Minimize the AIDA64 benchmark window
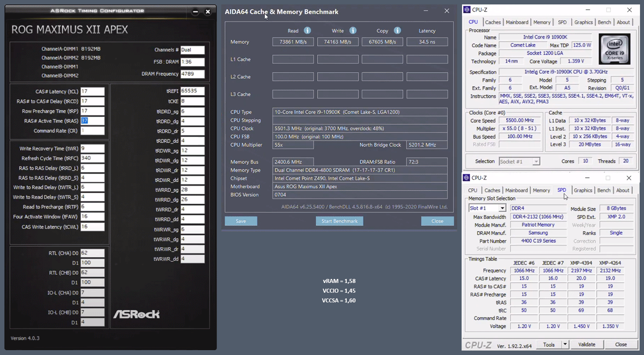The width and height of the screenshot is (644, 355). tap(426, 11)
